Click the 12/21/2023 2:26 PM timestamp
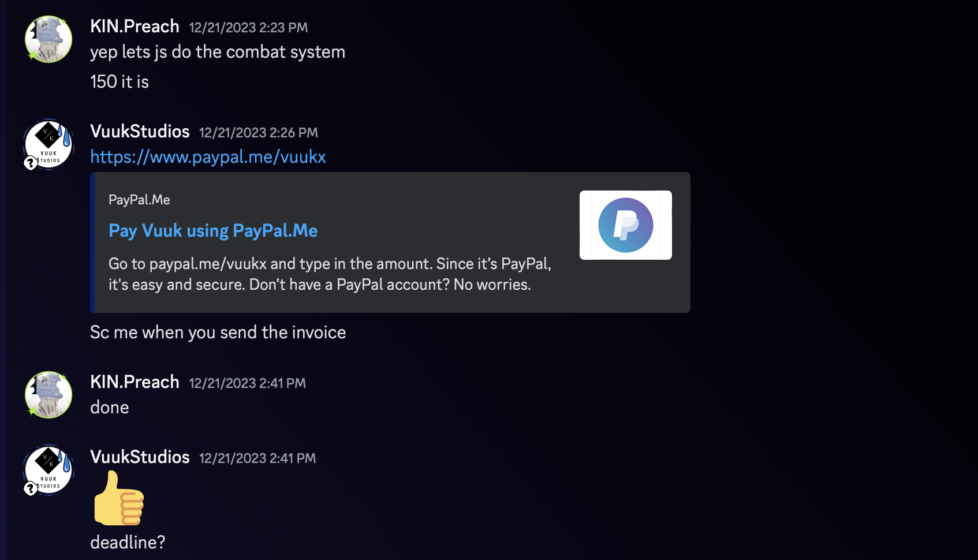The width and height of the screenshot is (978, 560). click(x=259, y=133)
